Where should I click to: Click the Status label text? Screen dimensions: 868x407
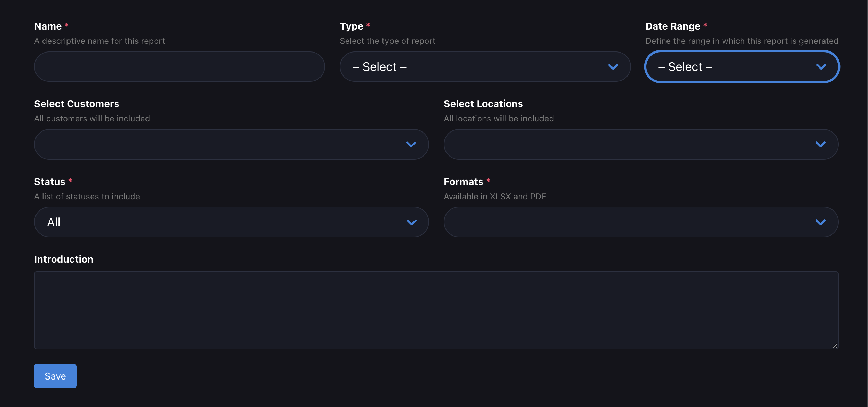[50, 182]
